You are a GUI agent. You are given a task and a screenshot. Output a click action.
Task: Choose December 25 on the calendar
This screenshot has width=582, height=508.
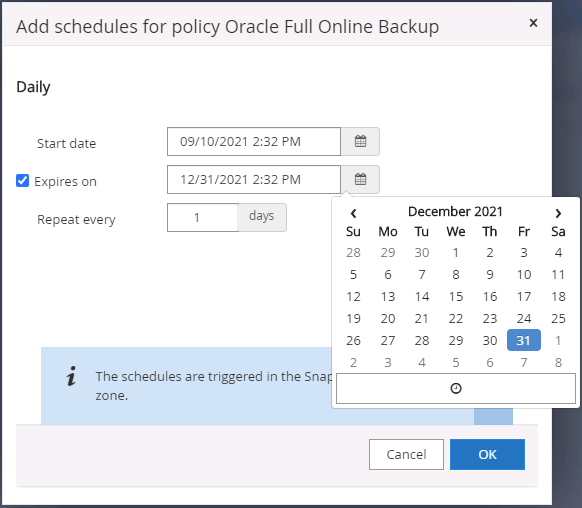[x=558, y=318]
